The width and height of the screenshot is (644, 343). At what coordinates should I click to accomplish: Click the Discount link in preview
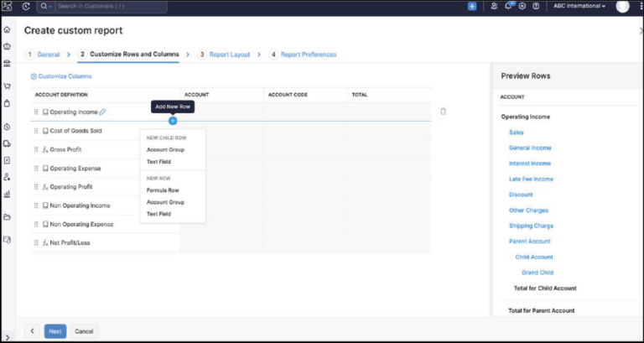[x=521, y=195]
